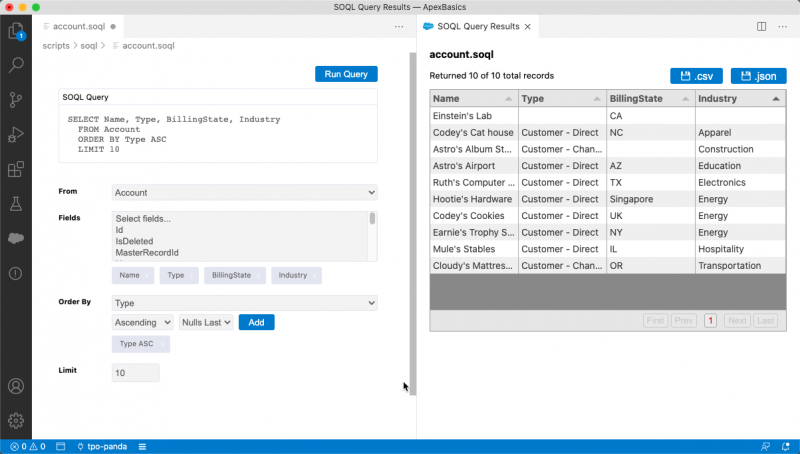Open the Source Control view icon
Screen dimensions: 800x454
coord(16,99)
